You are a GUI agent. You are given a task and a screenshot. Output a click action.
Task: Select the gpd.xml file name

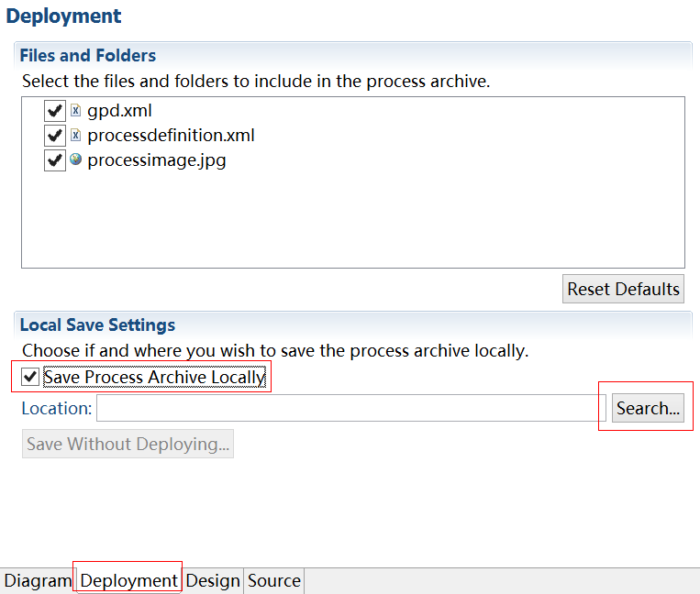coord(119,111)
